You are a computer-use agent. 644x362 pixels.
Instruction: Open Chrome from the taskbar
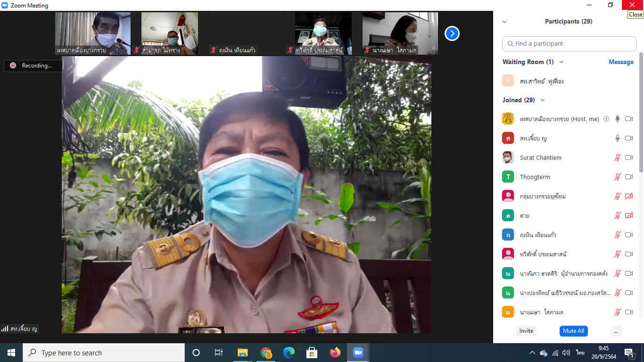coord(266,353)
